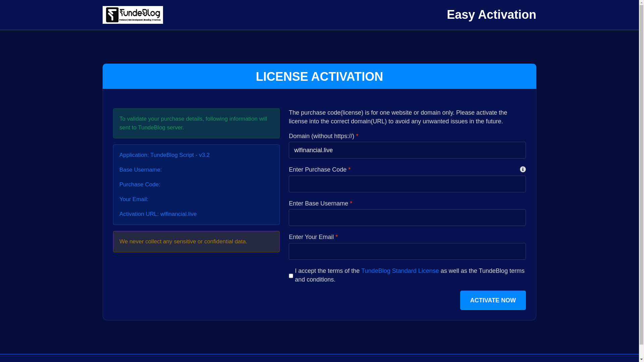
Task: Tick the accept license terms checkbox
Action: coord(291,276)
